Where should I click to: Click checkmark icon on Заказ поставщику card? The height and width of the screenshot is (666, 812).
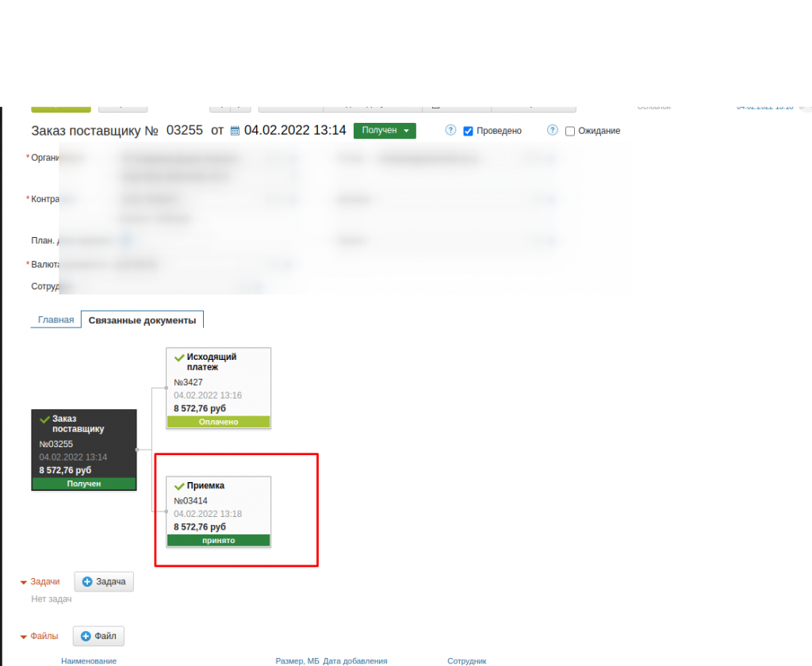coord(45,419)
